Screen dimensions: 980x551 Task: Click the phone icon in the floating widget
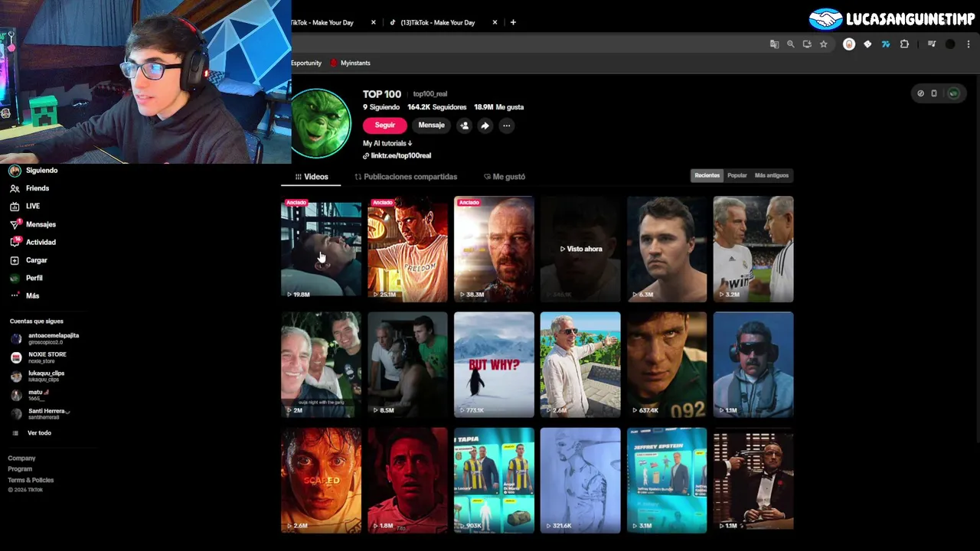coord(934,93)
